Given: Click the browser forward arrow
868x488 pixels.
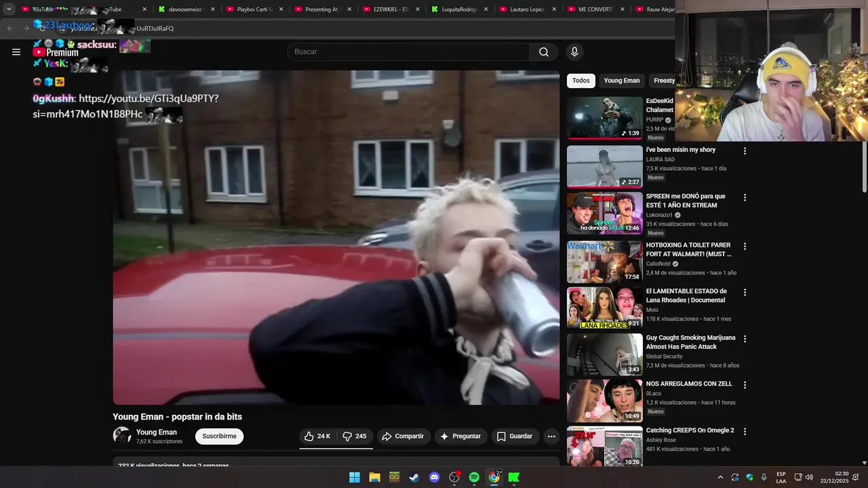Looking at the screenshot, I should [26, 28].
